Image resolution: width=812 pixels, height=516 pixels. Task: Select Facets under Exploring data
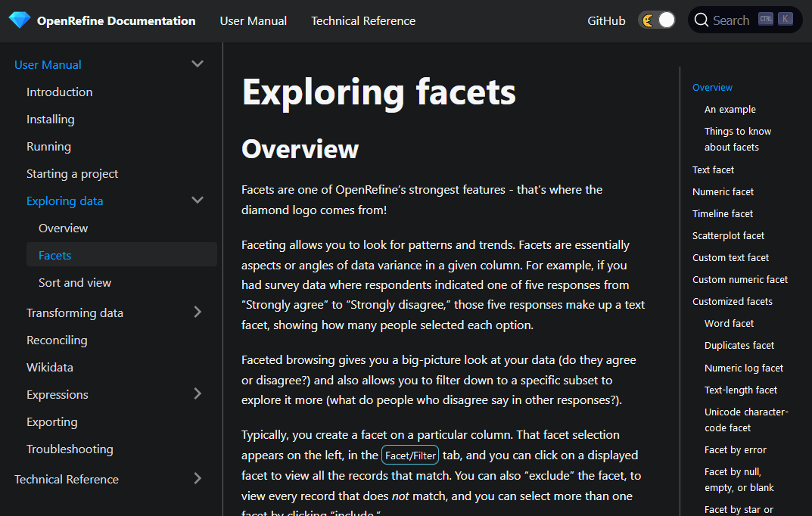tap(54, 255)
